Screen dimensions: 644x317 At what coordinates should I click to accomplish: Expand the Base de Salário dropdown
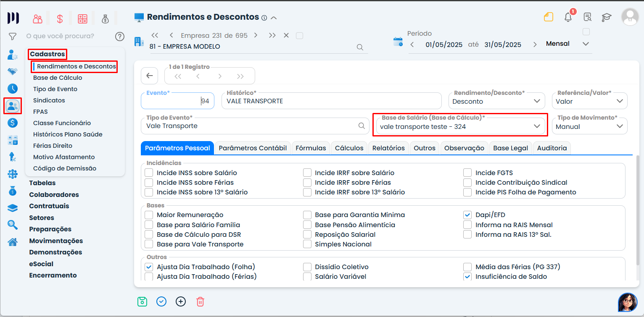coord(536,126)
